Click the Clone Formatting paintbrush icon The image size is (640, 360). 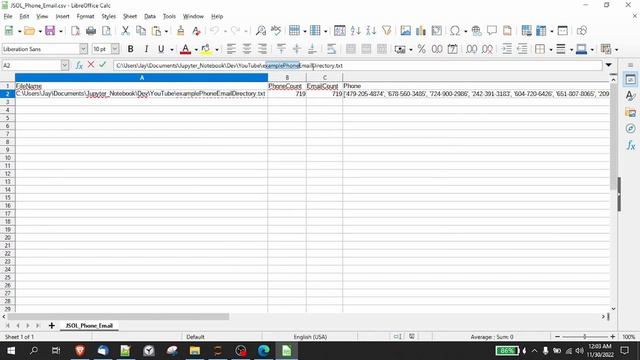tap(180, 31)
